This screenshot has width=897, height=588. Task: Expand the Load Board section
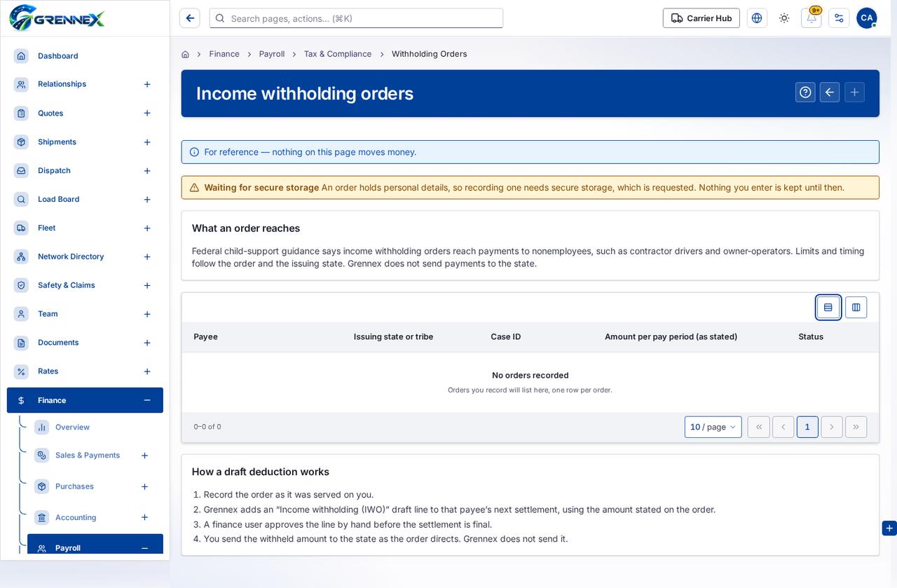point(147,200)
